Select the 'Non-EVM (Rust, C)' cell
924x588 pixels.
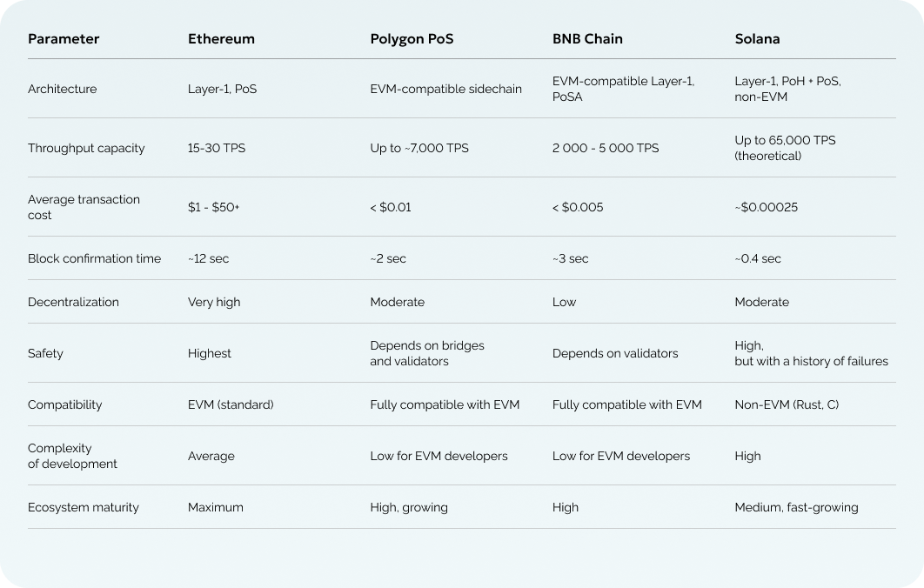click(787, 404)
